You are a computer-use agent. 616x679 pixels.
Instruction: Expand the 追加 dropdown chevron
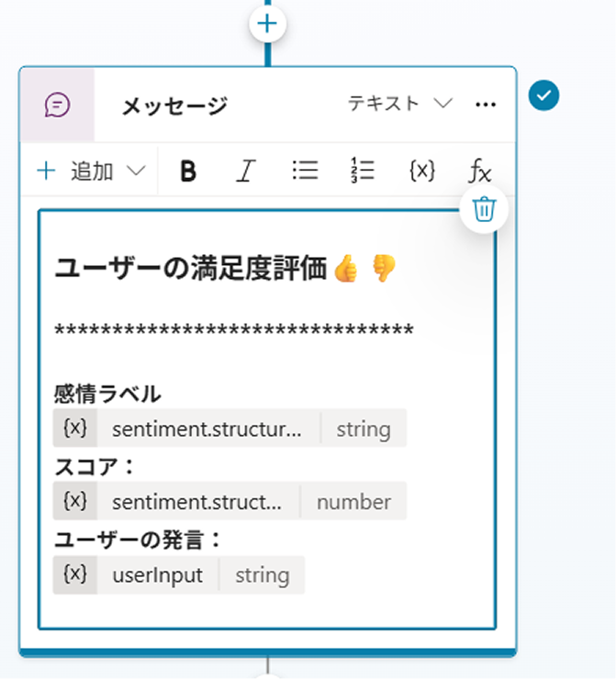(x=136, y=171)
